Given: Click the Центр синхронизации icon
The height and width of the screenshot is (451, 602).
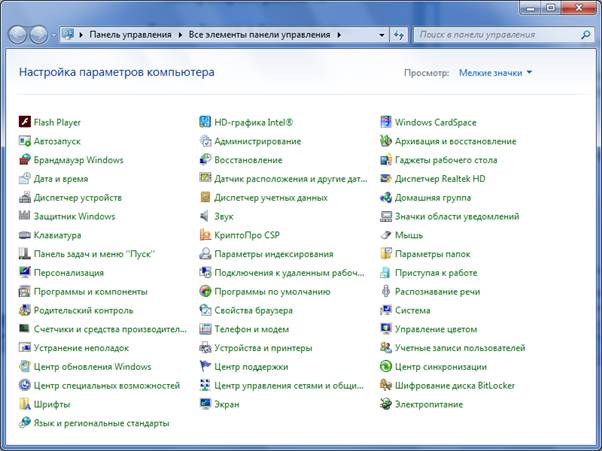Looking at the screenshot, I should [x=386, y=367].
